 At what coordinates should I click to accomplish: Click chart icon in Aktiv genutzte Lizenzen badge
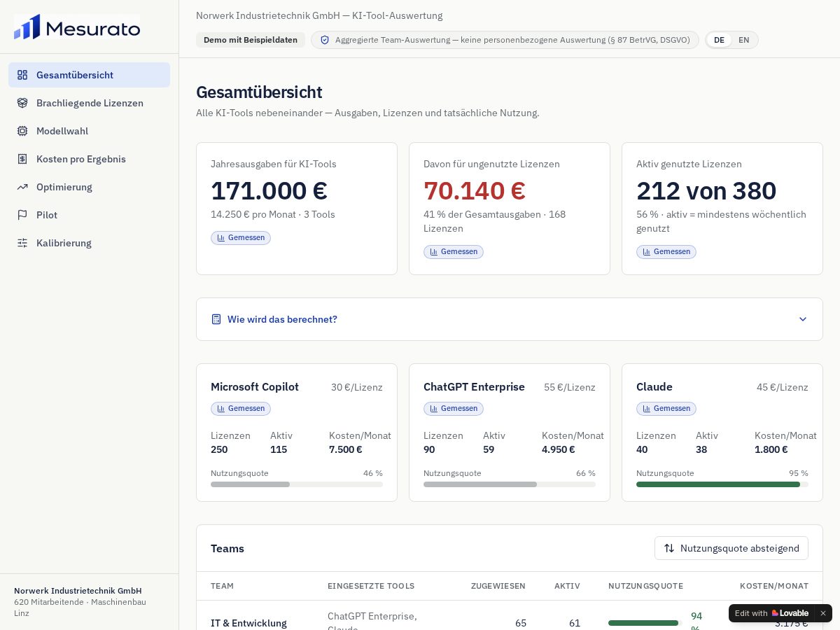pyautogui.click(x=647, y=252)
